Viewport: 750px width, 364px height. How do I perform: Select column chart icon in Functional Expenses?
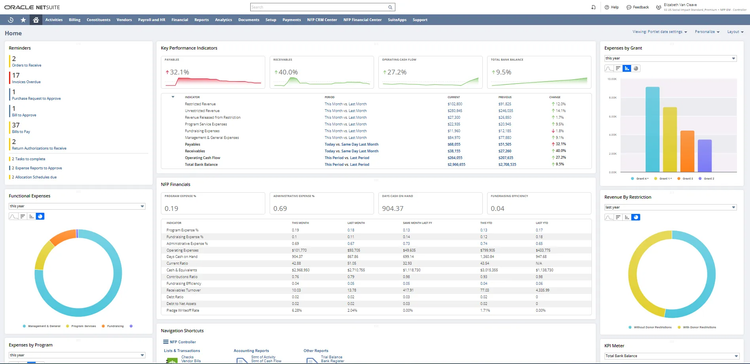click(31, 216)
